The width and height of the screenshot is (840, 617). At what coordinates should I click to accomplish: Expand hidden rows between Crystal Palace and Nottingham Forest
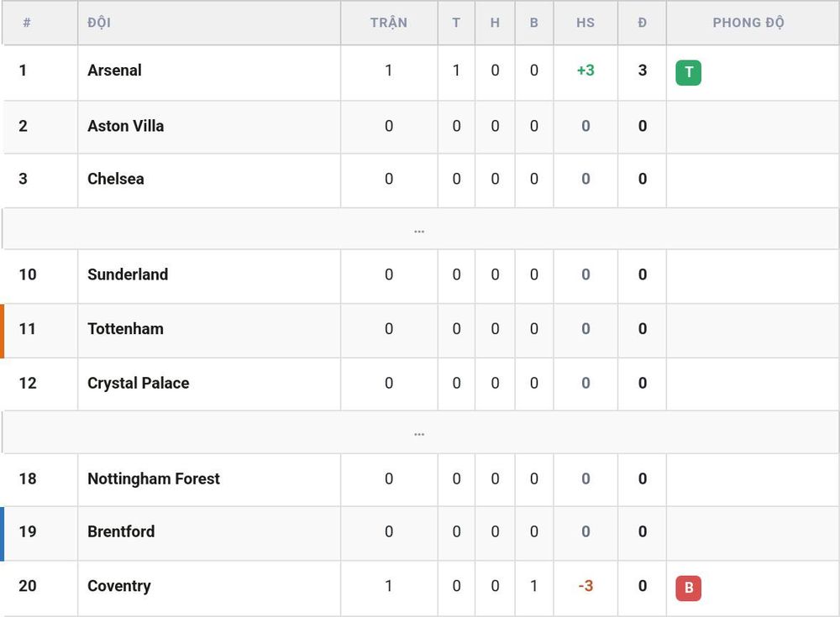click(x=419, y=432)
